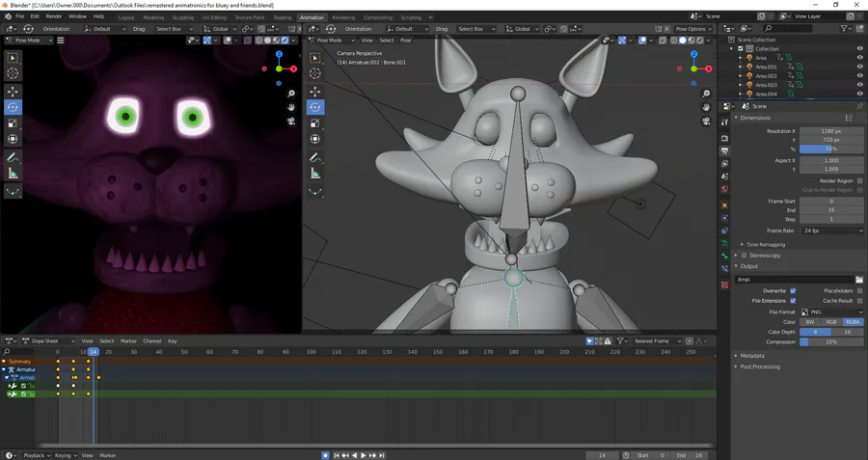The height and width of the screenshot is (460, 868).
Task: Open the Frame Rate 24 fps dropdown
Action: click(832, 230)
